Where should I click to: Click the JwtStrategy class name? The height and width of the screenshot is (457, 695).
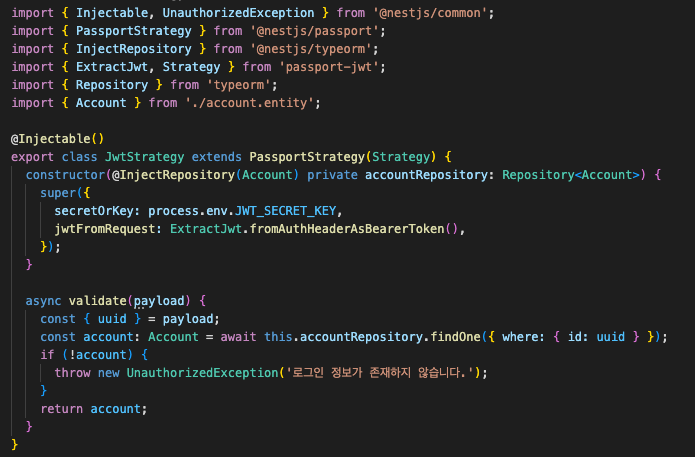point(144,157)
